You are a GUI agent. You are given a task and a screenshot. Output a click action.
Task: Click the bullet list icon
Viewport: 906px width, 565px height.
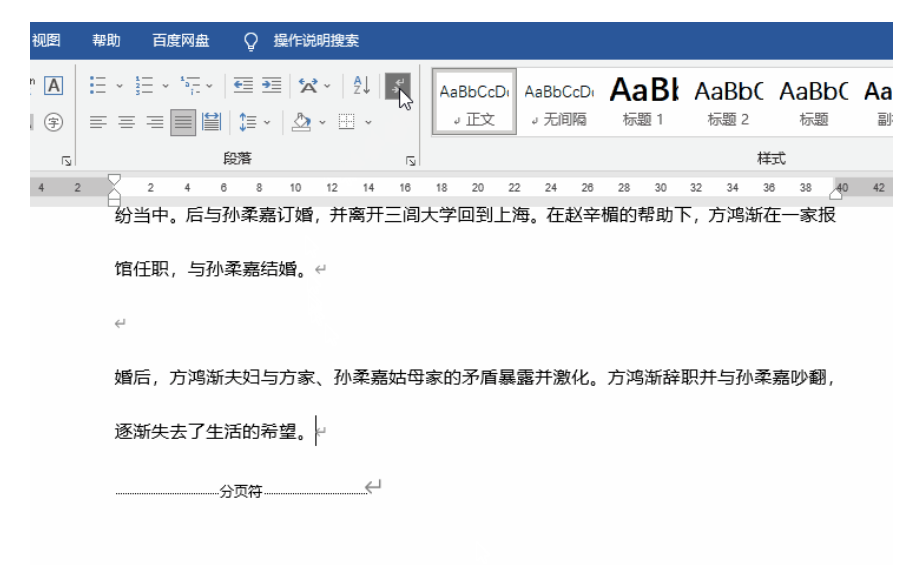click(97, 86)
